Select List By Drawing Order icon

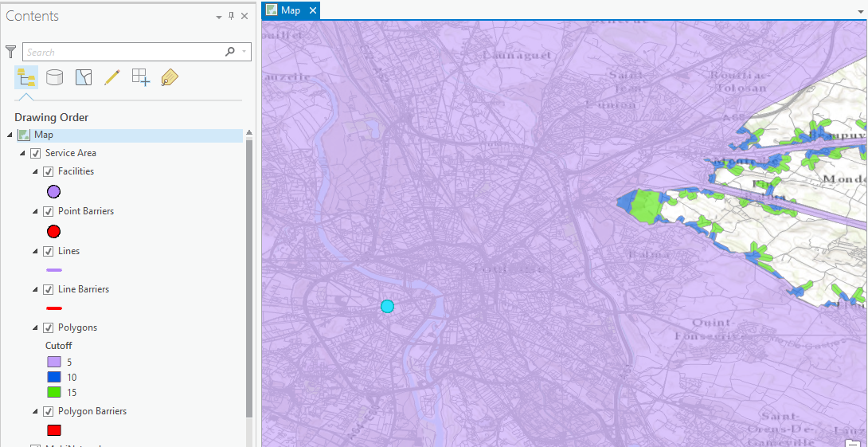coord(26,77)
